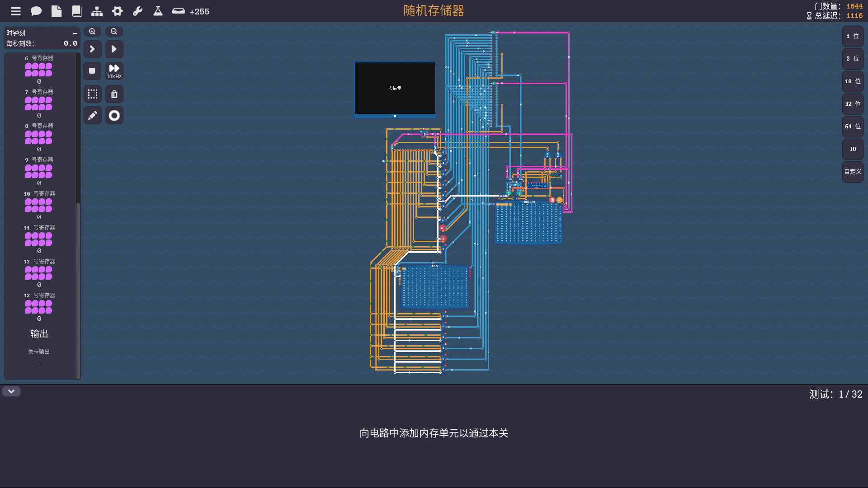Viewport: 868px width, 488px height.
Task: Click the trash delete icon
Action: coord(114,94)
